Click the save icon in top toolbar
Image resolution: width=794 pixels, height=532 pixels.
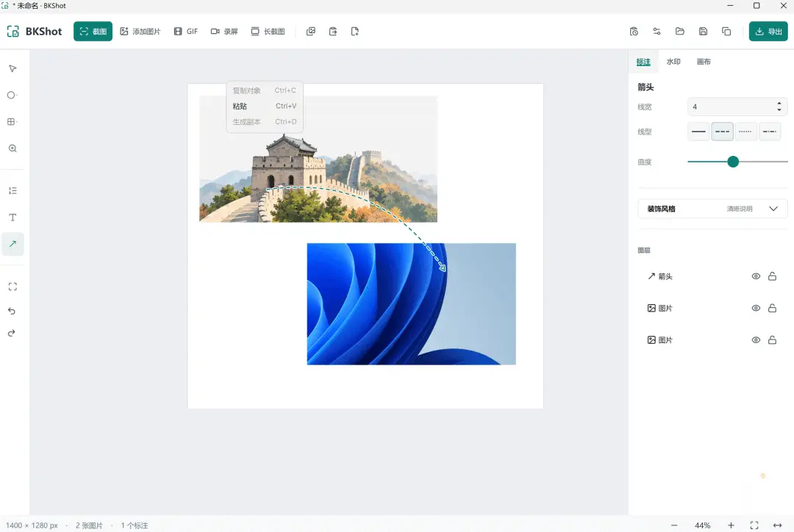tap(703, 32)
